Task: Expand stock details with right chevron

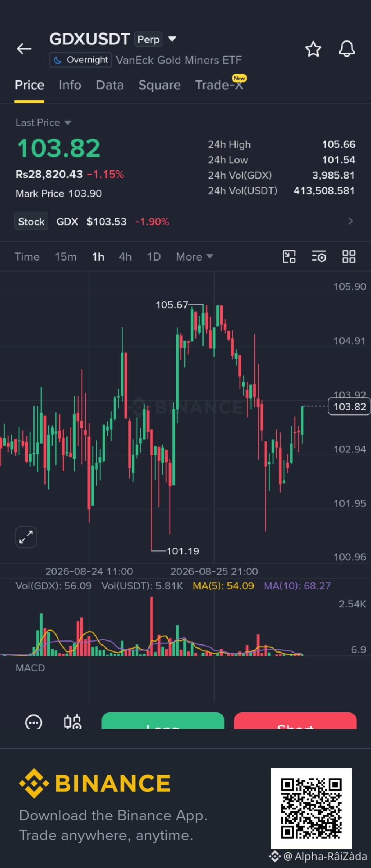Action: [351, 221]
